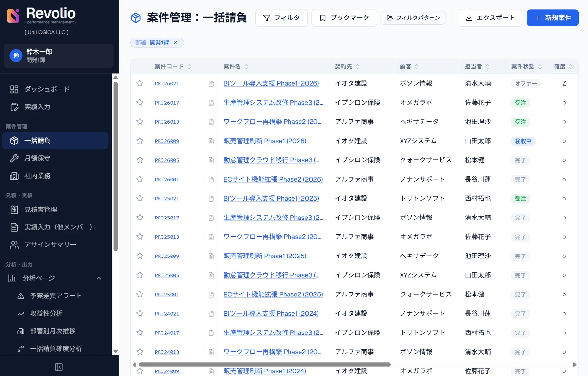
Task: Click the sidebar vertical scrollbar thumb
Action: (x=115, y=166)
